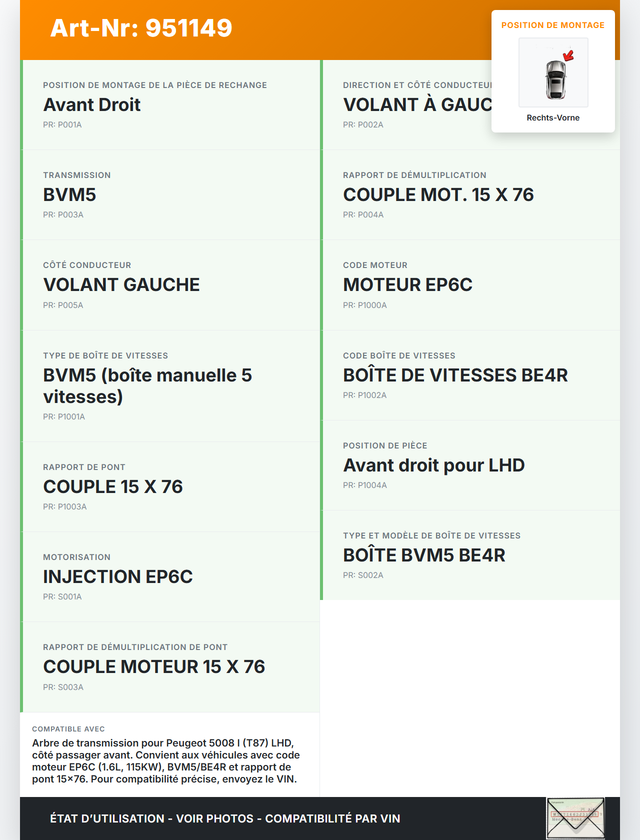Click the Compatibilité par VIN footer text

coord(332,818)
